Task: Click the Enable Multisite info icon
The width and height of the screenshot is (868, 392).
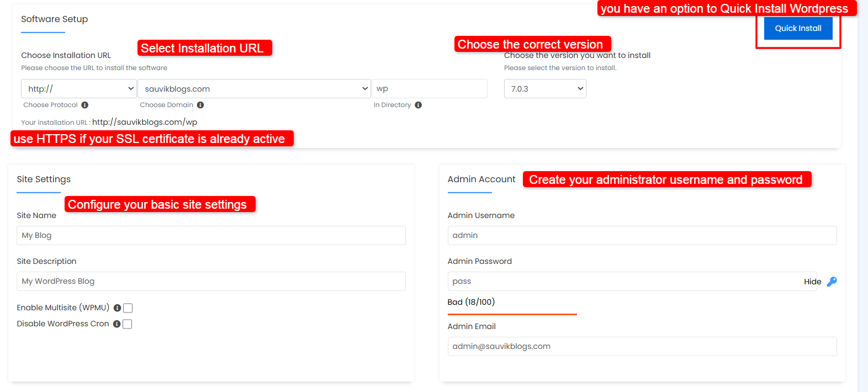Action: click(x=117, y=308)
